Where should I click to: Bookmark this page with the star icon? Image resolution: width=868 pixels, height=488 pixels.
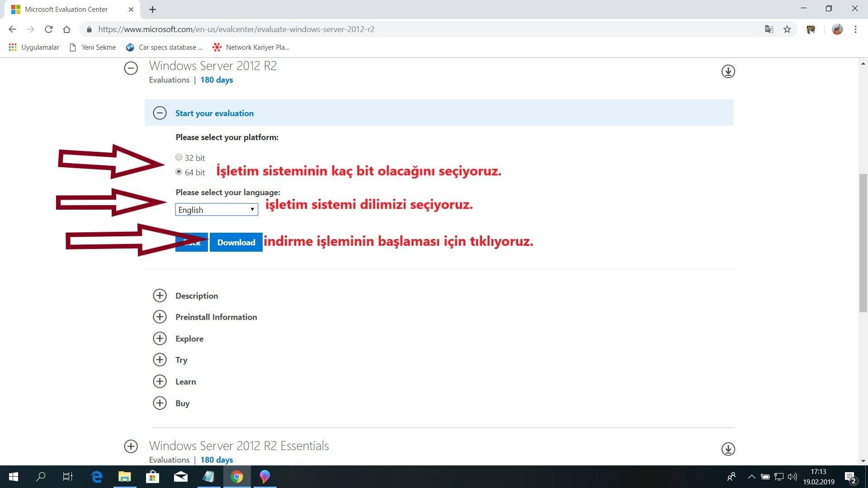click(787, 29)
